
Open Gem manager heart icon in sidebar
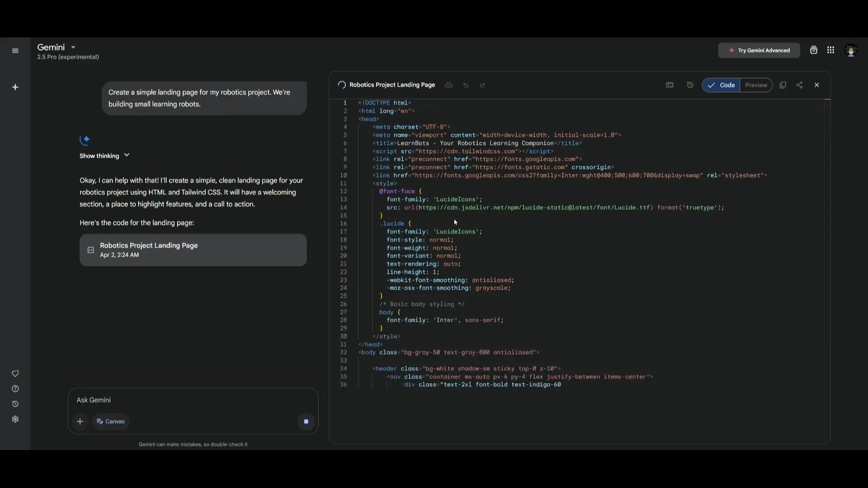15,374
